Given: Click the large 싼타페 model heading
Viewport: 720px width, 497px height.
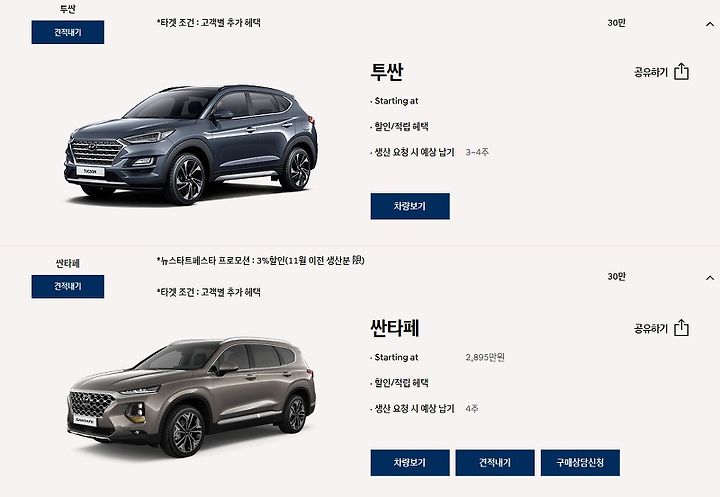Looking at the screenshot, I should (395, 328).
